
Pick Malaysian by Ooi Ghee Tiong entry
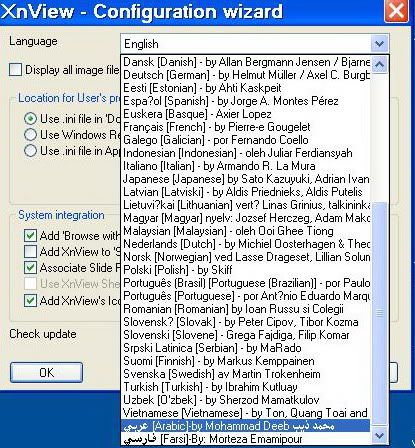tap(246, 231)
